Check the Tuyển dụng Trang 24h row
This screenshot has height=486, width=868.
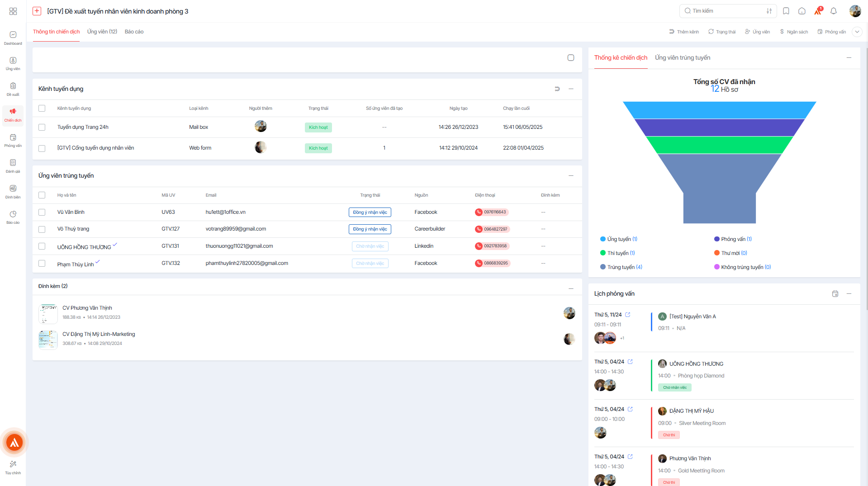(x=42, y=127)
